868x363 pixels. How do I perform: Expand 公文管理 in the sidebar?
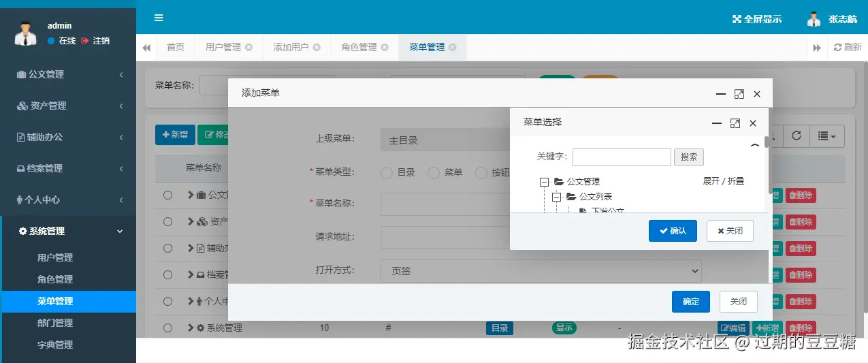[68, 74]
